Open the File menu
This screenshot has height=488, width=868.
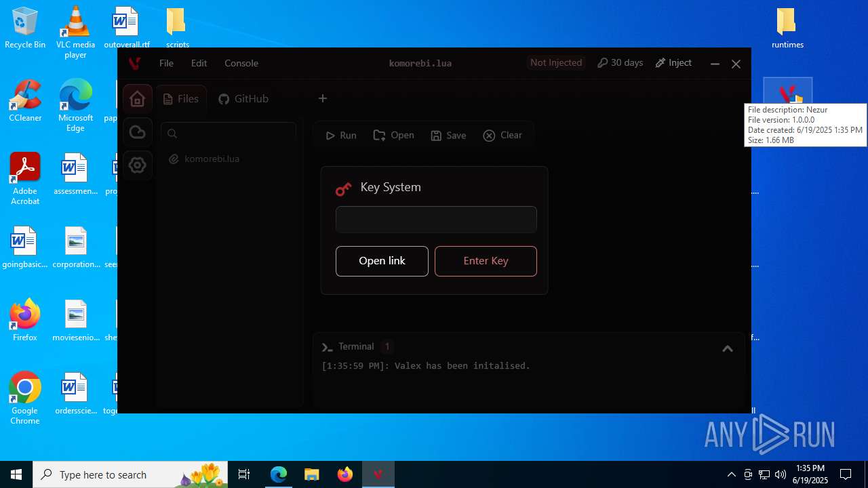tap(166, 63)
